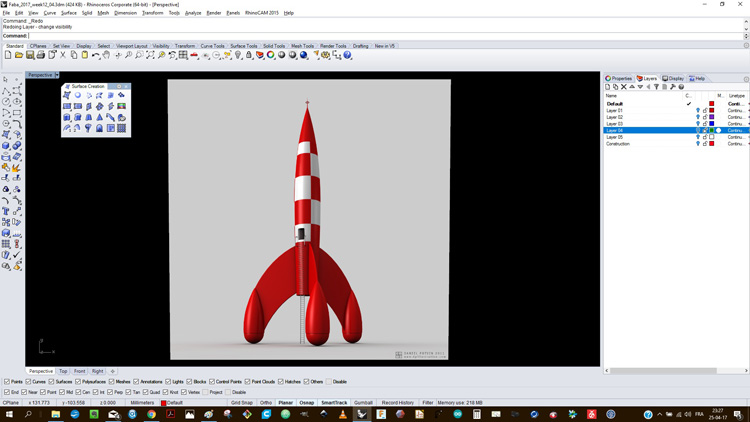The image size is (750, 422).
Task: Click blue color swatch of Layer 03
Action: pyautogui.click(x=712, y=124)
